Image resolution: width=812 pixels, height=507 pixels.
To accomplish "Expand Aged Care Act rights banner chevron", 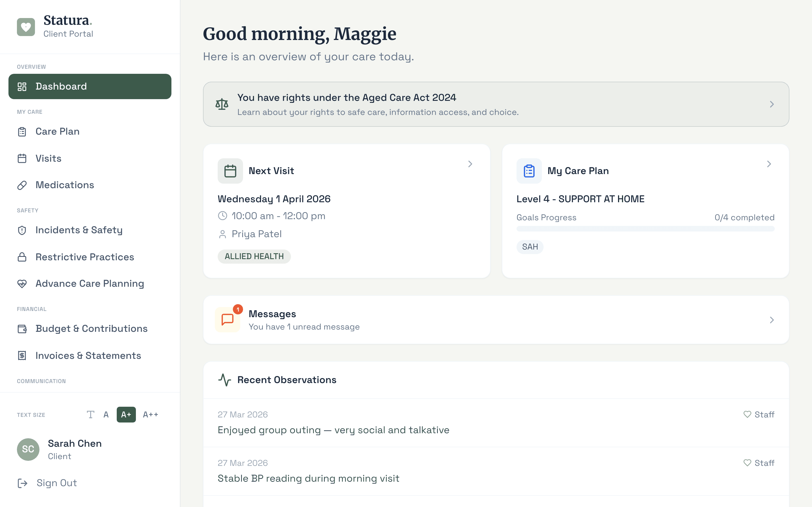I will tap(771, 104).
